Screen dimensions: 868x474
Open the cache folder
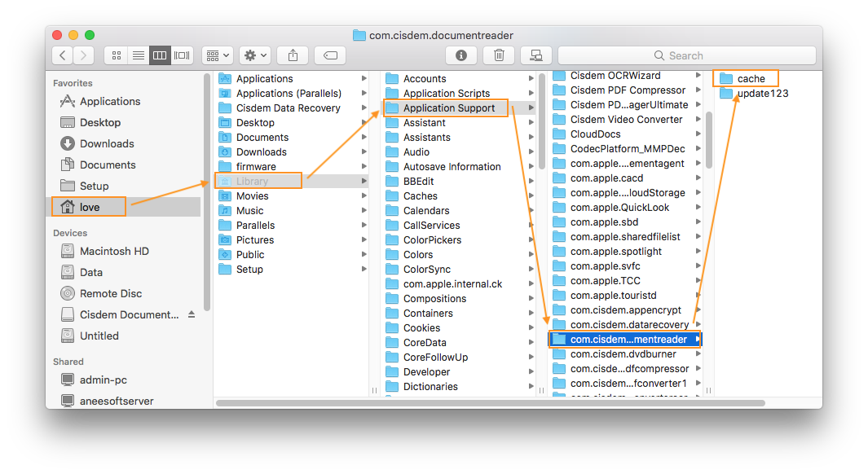tap(751, 78)
